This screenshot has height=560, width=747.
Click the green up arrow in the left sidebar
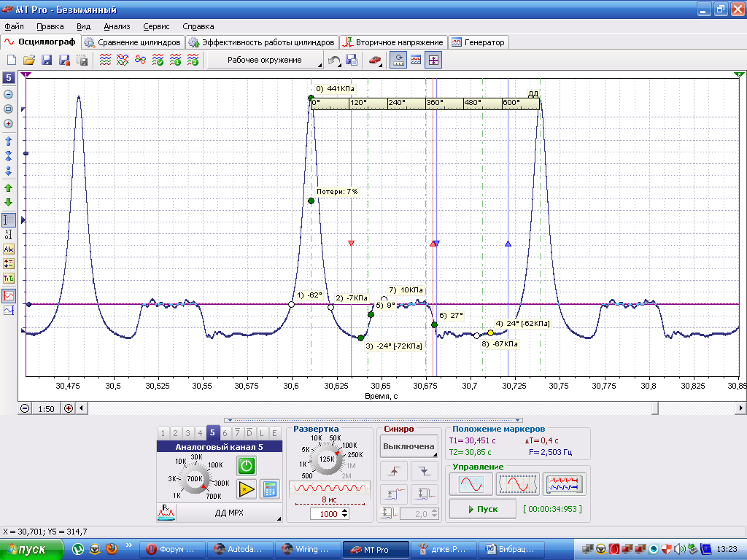pos(8,188)
